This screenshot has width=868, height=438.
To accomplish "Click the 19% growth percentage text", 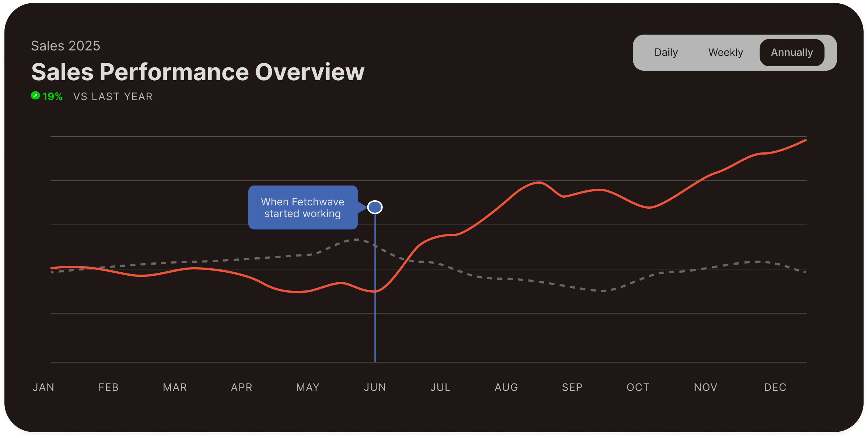I will click(x=53, y=96).
